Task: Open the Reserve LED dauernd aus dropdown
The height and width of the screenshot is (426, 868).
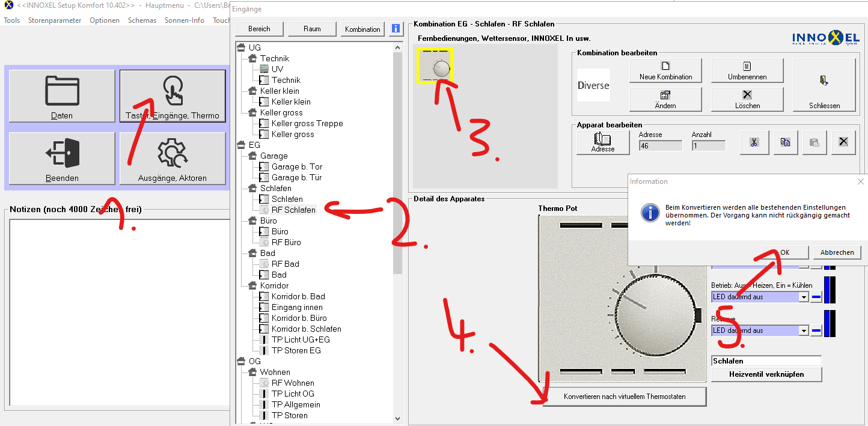Action: pyautogui.click(x=804, y=330)
